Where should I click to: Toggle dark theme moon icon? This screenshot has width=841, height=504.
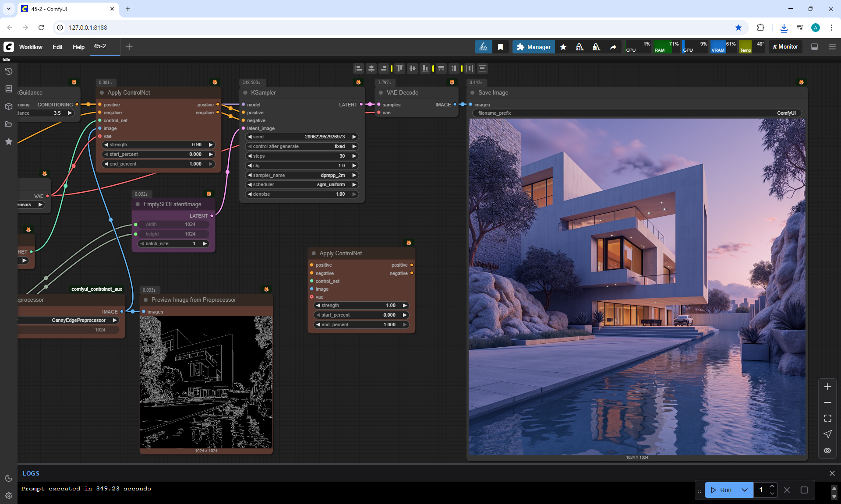(x=8, y=478)
